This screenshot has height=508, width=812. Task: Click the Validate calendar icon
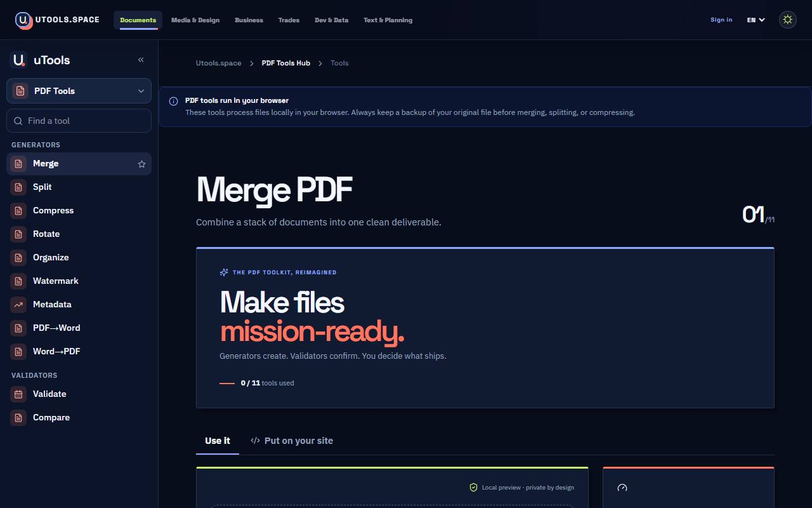coord(18,394)
